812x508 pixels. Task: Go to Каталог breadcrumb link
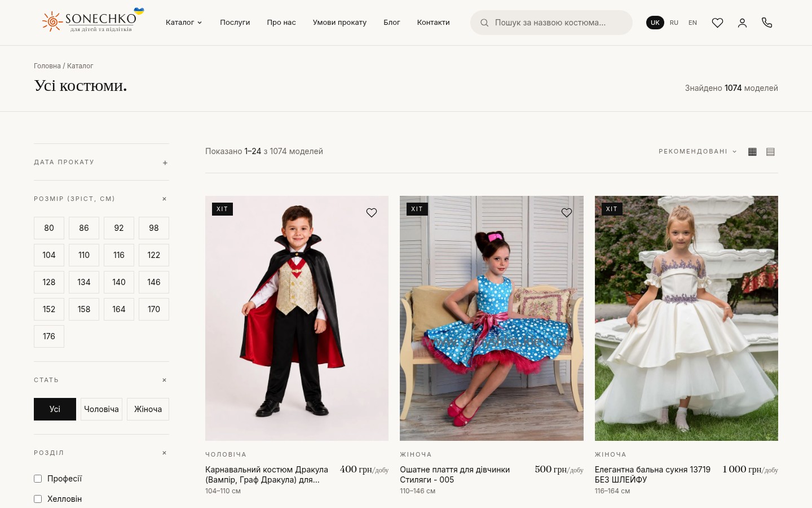pyautogui.click(x=80, y=66)
